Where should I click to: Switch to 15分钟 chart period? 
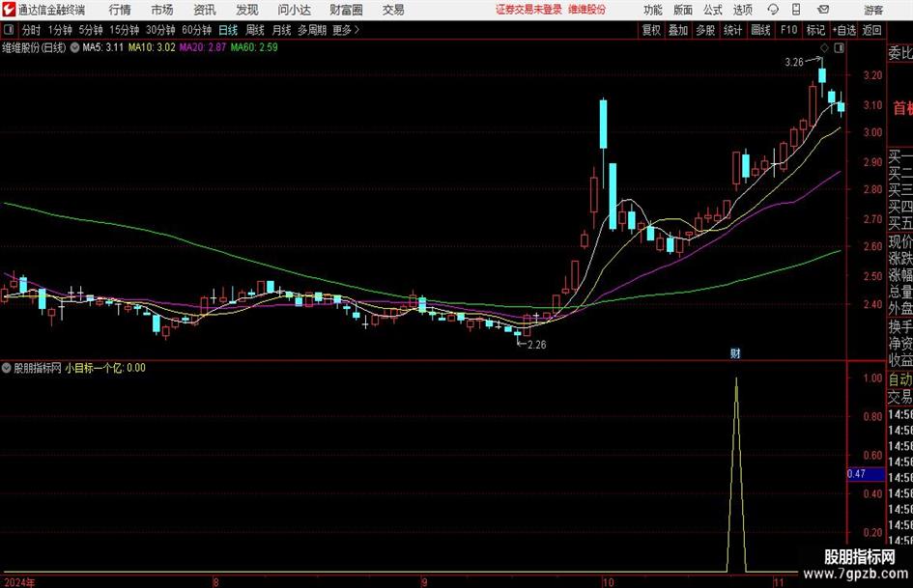[x=124, y=30]
